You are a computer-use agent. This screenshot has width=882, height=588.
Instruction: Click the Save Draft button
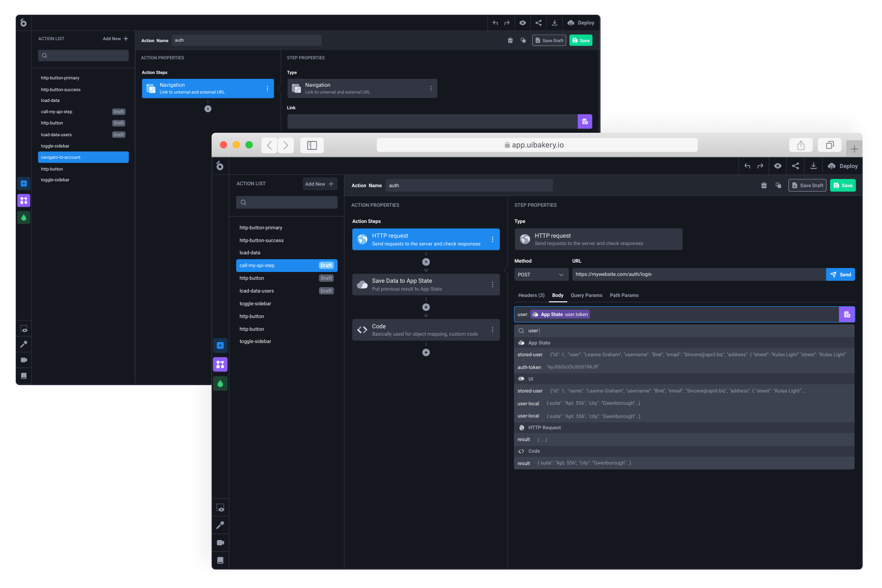(x=807, y=185)
